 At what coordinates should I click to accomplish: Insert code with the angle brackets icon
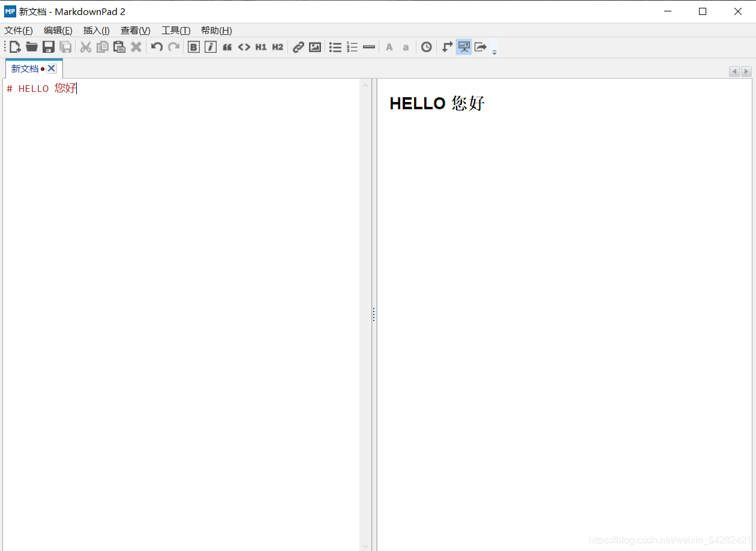[244, 47]
